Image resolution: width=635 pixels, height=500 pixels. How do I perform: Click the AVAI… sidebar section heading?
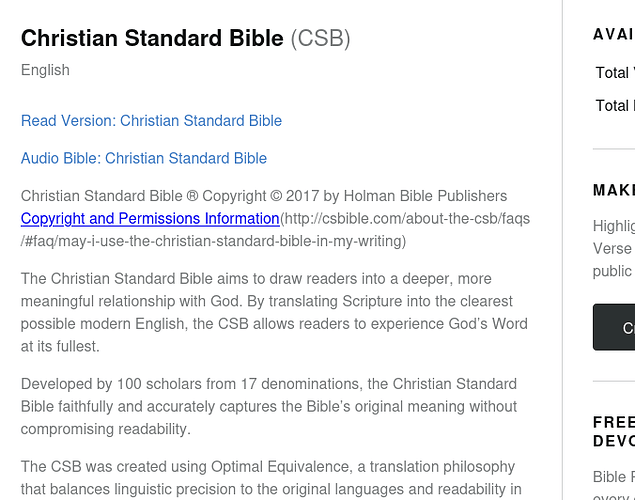point(614,34)
